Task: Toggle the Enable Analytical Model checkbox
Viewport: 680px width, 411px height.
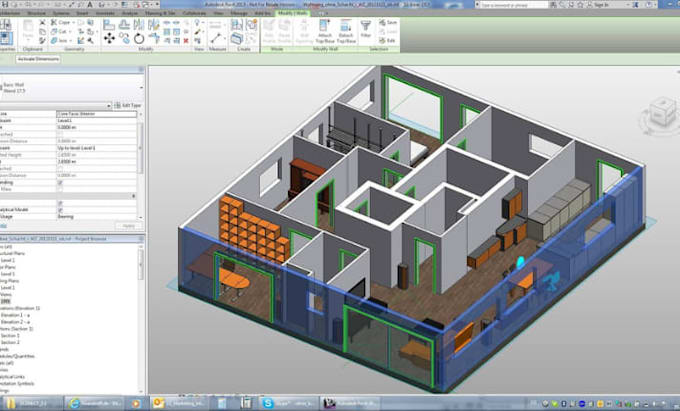Action: point(60,210)
